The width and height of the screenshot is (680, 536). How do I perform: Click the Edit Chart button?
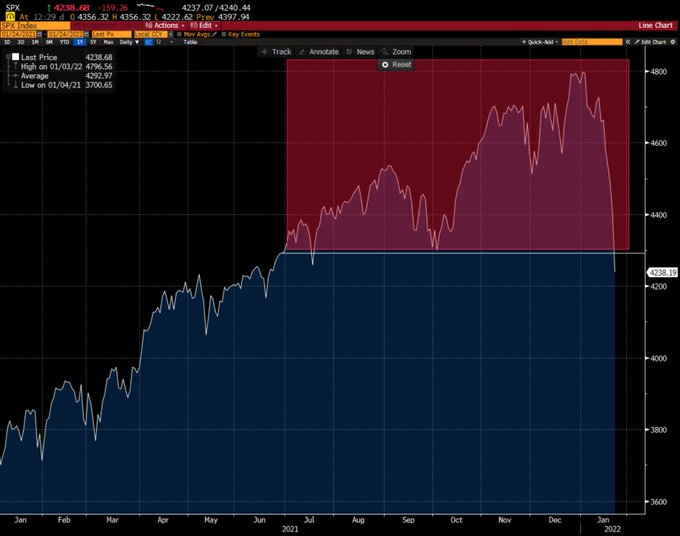(651, 42)
